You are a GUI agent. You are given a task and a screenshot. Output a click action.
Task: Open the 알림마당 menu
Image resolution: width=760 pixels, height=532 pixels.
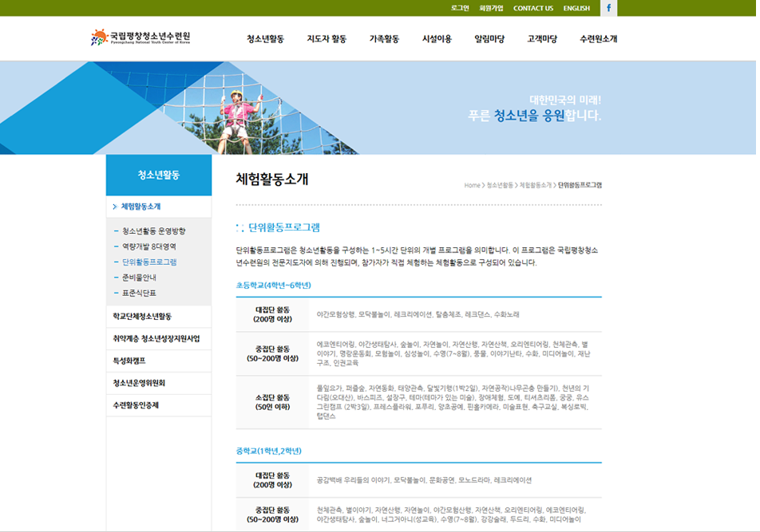click(489, 38)
